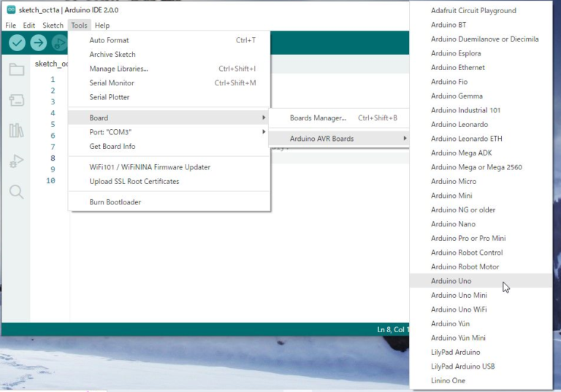Expand the Port "COM3" submenu

(169, 132)
